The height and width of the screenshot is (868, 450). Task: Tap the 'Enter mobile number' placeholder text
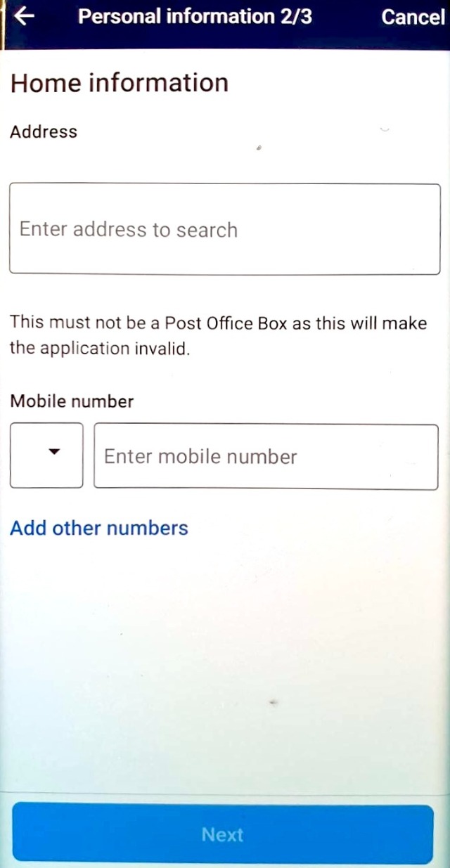click(x=200, y=457)
